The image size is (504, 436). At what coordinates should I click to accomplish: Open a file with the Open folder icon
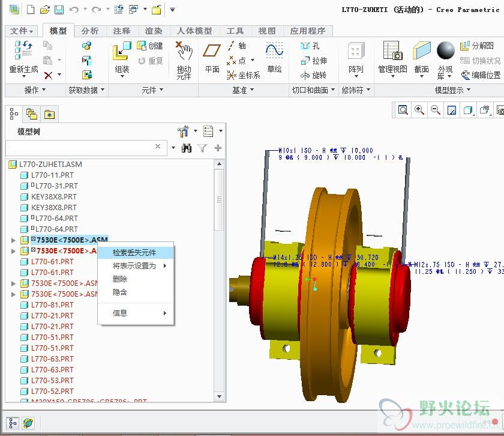[45, 10]
